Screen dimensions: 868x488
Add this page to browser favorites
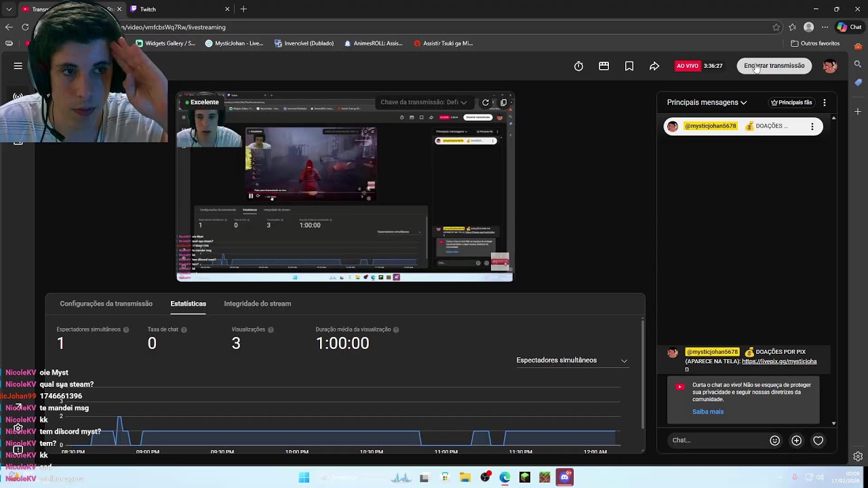(776, 27)
